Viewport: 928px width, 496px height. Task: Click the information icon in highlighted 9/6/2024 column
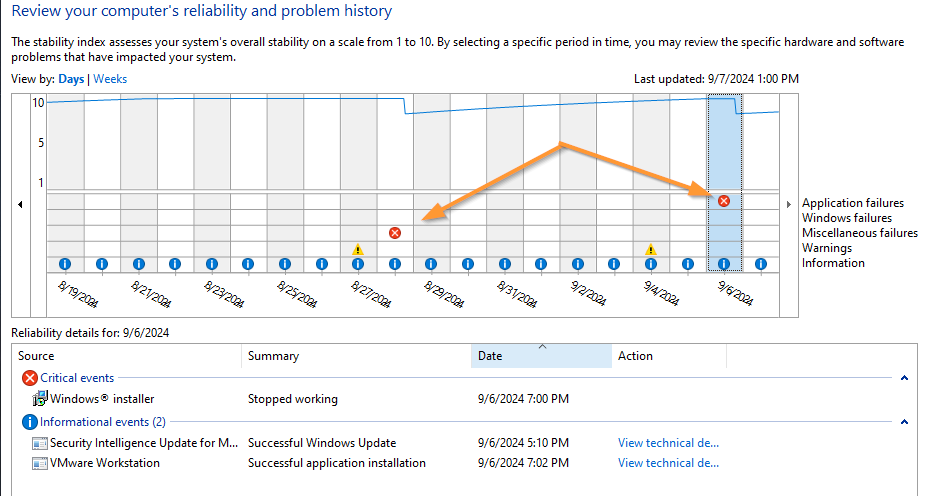[724, 264]
